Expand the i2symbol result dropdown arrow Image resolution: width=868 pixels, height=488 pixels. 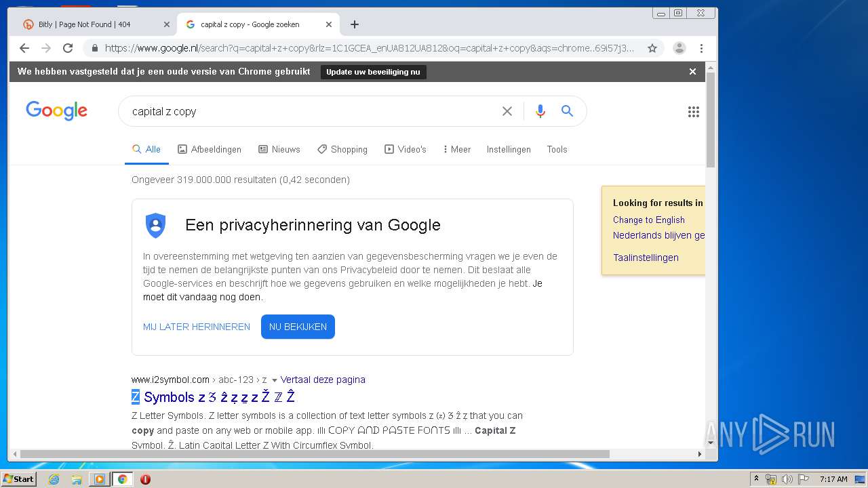coord(275,380)
